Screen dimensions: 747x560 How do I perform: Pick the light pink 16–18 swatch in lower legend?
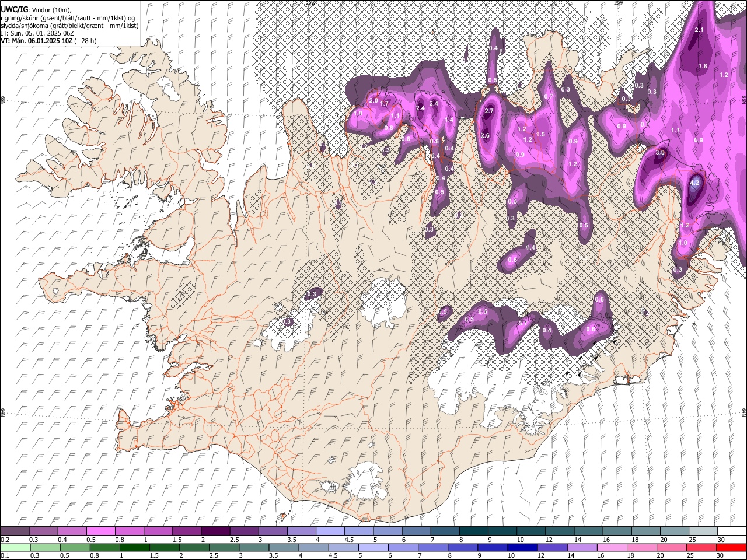pos(613,547)
